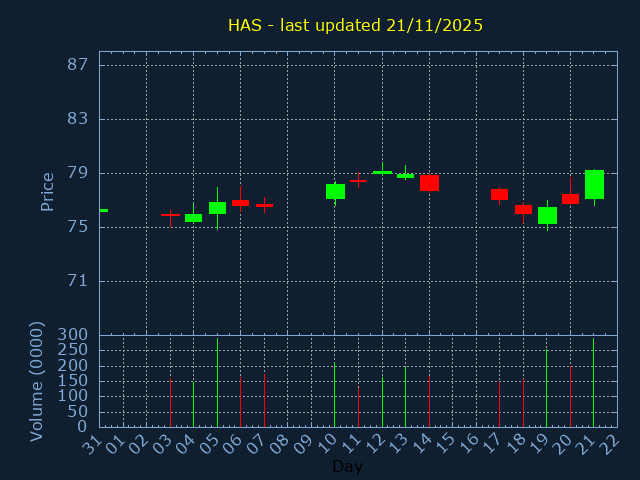640x480 pixels.
Task: Click the green candlestick for day 21
Action: 594,184
